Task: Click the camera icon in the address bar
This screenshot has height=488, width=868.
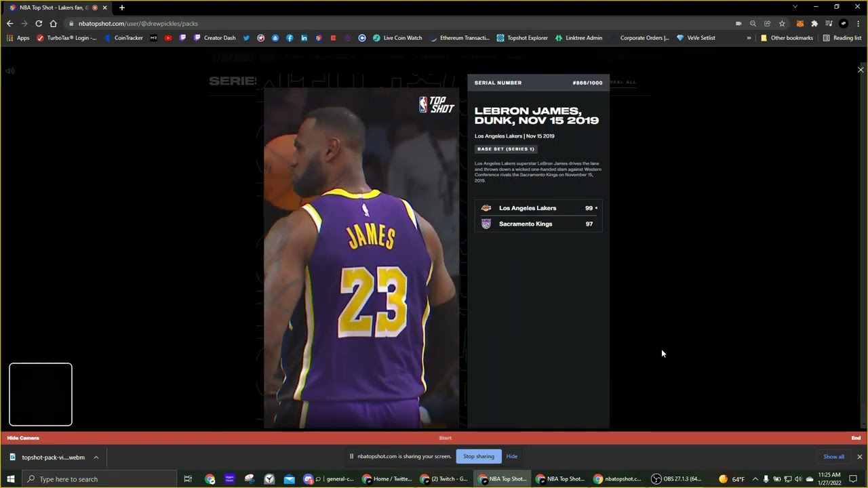Action: pos(738,23)
